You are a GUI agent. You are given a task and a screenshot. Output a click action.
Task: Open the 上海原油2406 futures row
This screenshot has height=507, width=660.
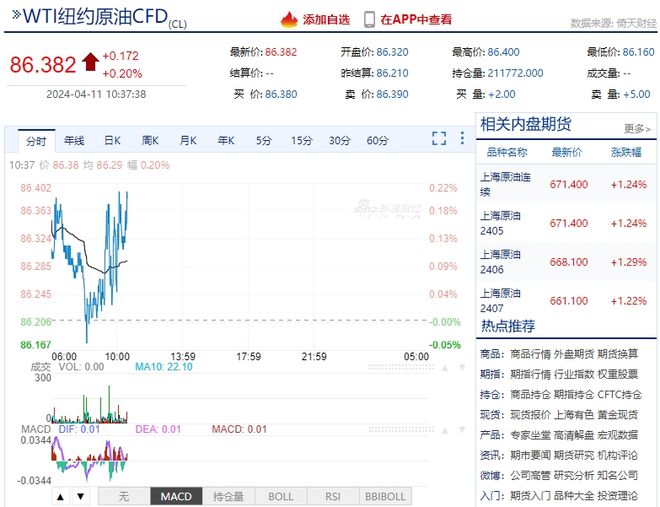pyautogui.click(x=565, y=262)
